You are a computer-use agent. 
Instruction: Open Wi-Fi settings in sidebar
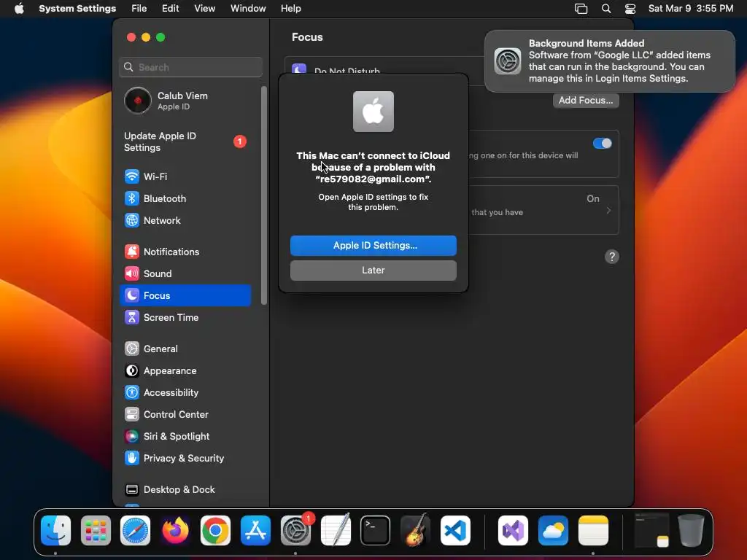point(185,176)
